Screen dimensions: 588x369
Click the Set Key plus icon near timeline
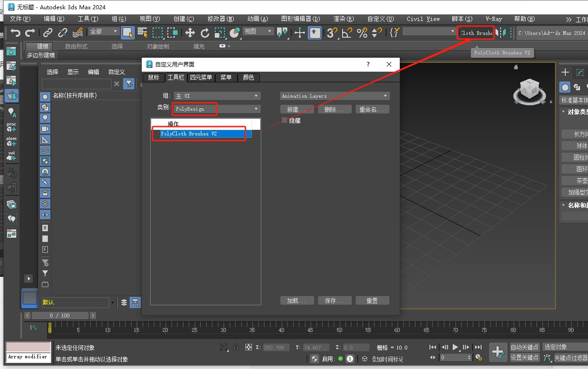coord(498,353)
